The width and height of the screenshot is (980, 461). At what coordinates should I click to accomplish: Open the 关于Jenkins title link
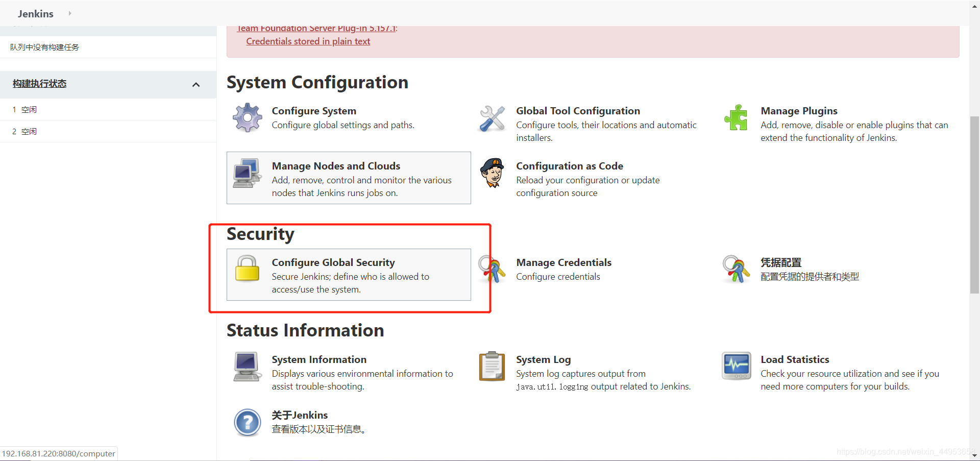point(300,415)
